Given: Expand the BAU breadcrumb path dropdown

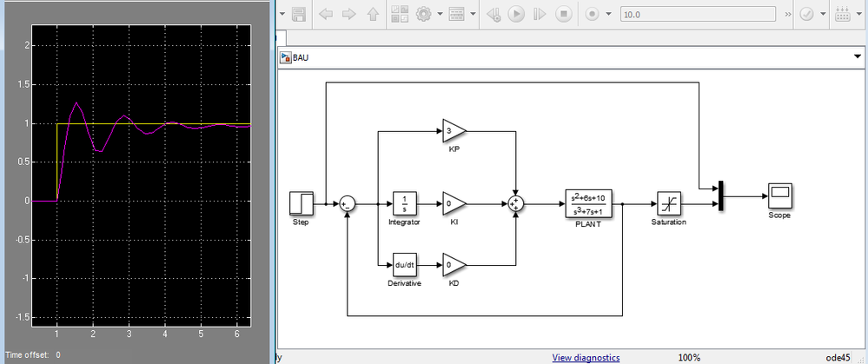Looking at the screenshot, I should click(858, 57).
